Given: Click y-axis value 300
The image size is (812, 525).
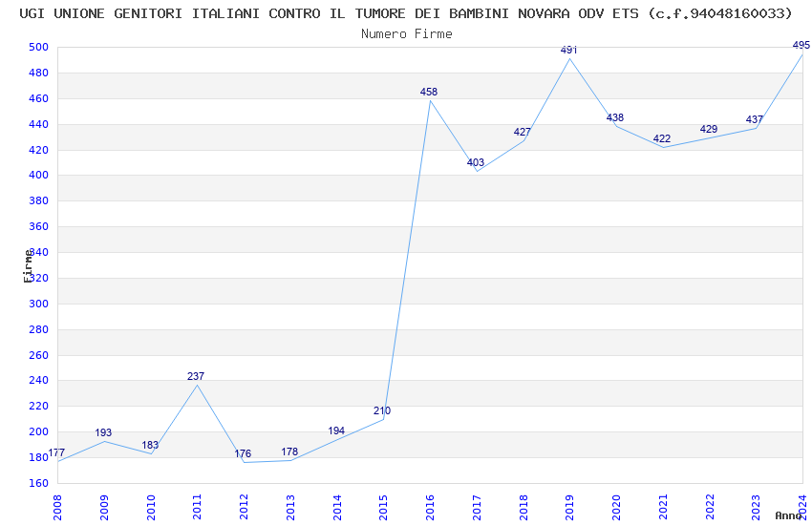Looking at the screenshot, I should click(x=38, y=304).
